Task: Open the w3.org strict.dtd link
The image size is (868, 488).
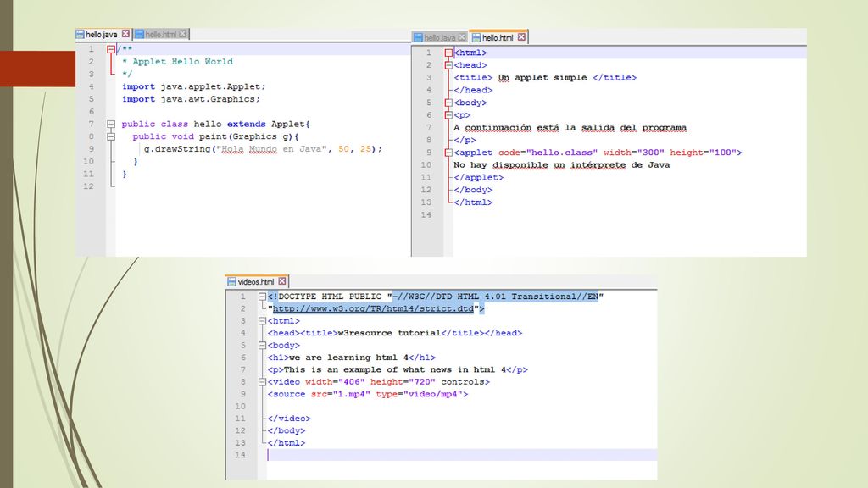Action: coord(373,308)
